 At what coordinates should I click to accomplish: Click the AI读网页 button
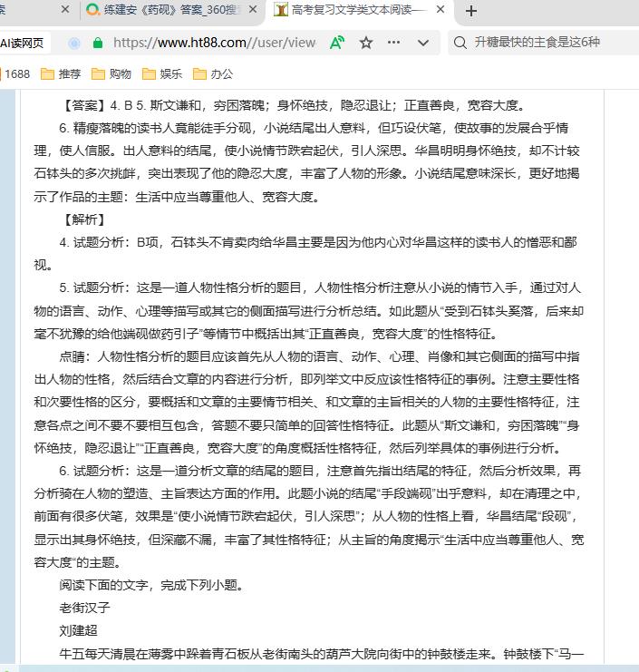23,43
